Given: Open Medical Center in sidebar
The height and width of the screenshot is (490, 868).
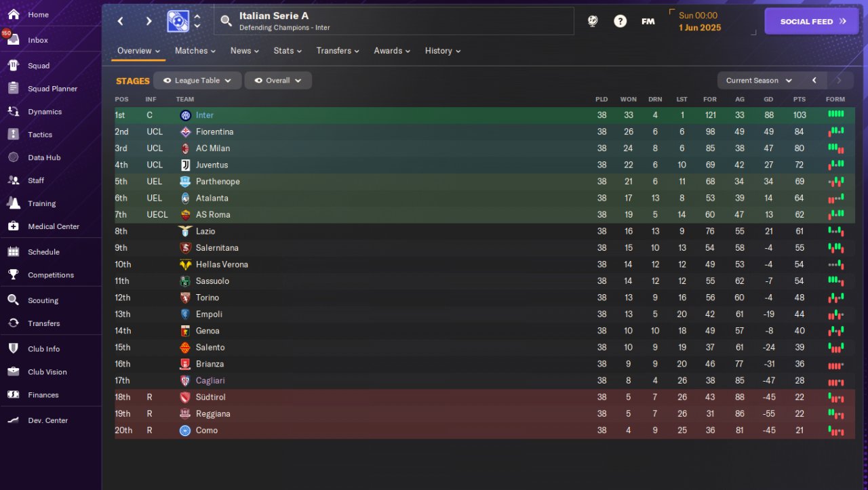Looking at the screenshot, I should click(53, 226).
